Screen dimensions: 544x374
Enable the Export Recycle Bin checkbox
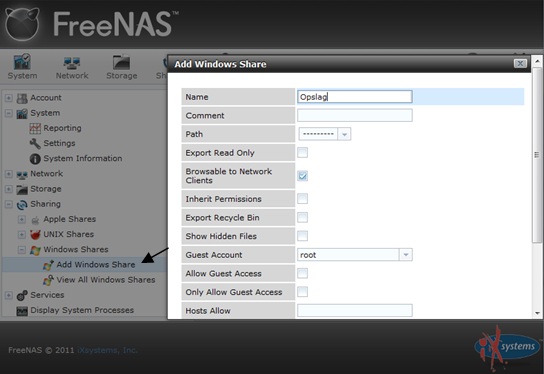(x=302, y=217)
